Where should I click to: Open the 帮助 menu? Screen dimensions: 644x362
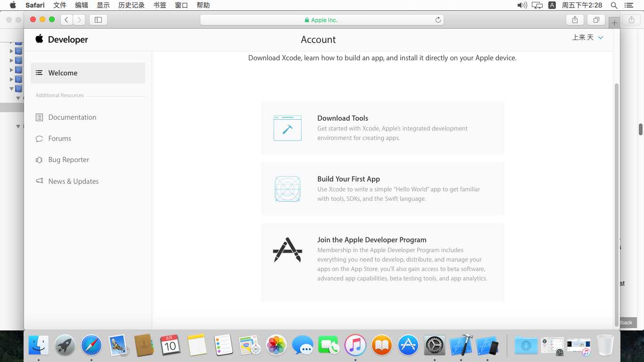click(x=203, y=5)
